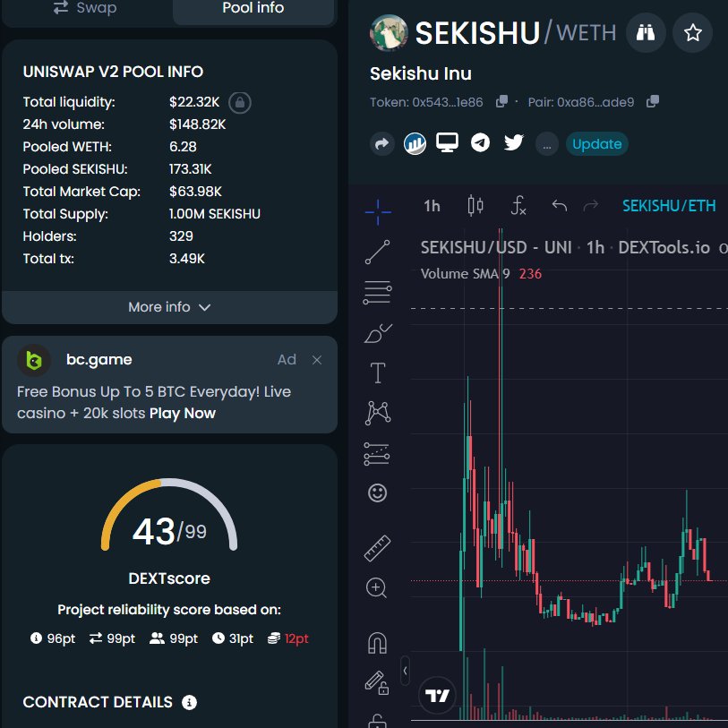The image size is (728, 728).
Task: Open the Contract Details info icon
Action: click(x=189, y=702)
